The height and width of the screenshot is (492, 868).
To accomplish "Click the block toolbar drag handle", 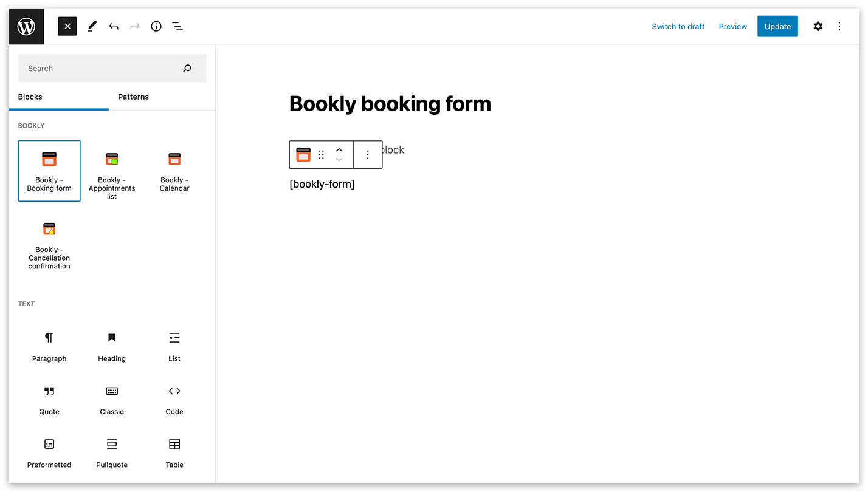I will pos(321,155).
